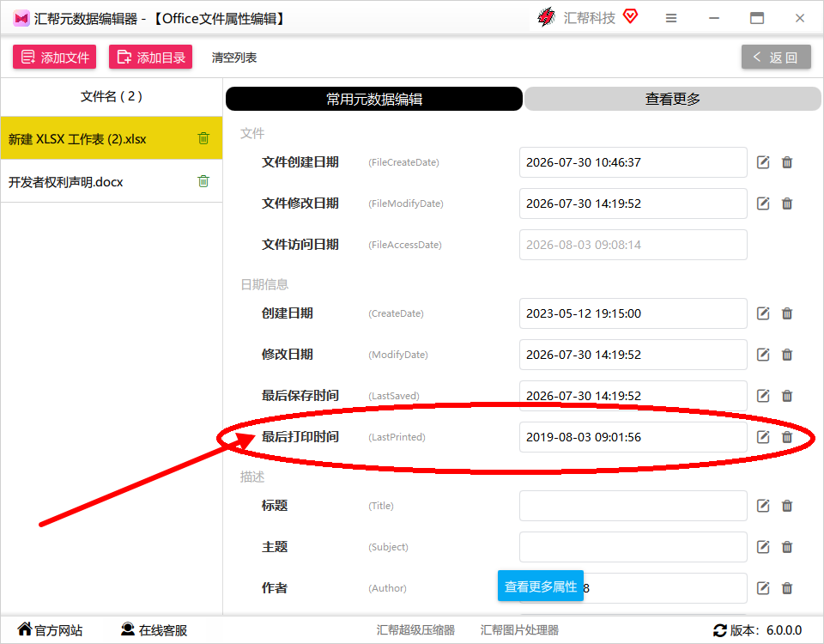The image size is (824, 644).
Task: Edit the LastPrinted time icon
Action: coord(763,437)
